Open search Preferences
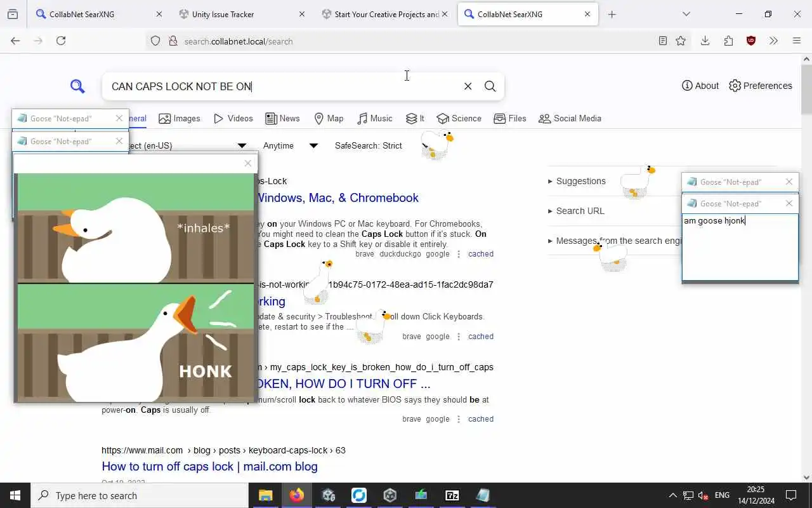 (761, 86)
